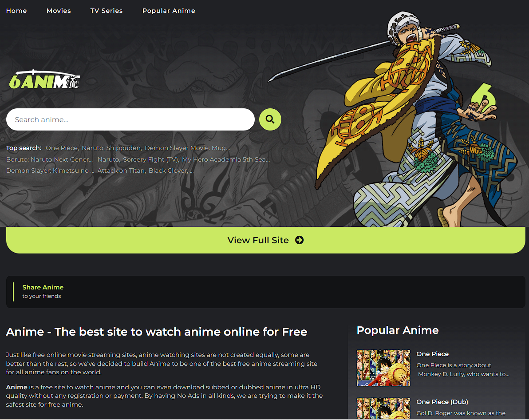
Task: Click the One Piece title in Popular Anime
Action: (433, 354)
